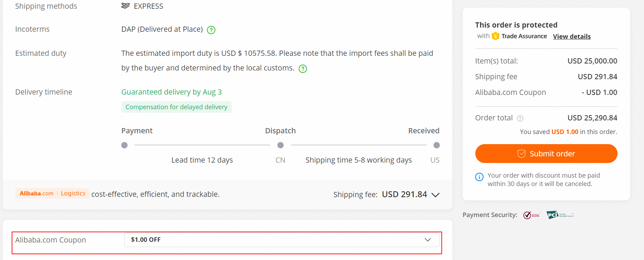The image size is (644, 260).
Task: Click the Payment timeline marker dot
Action: tap(124, 145)
